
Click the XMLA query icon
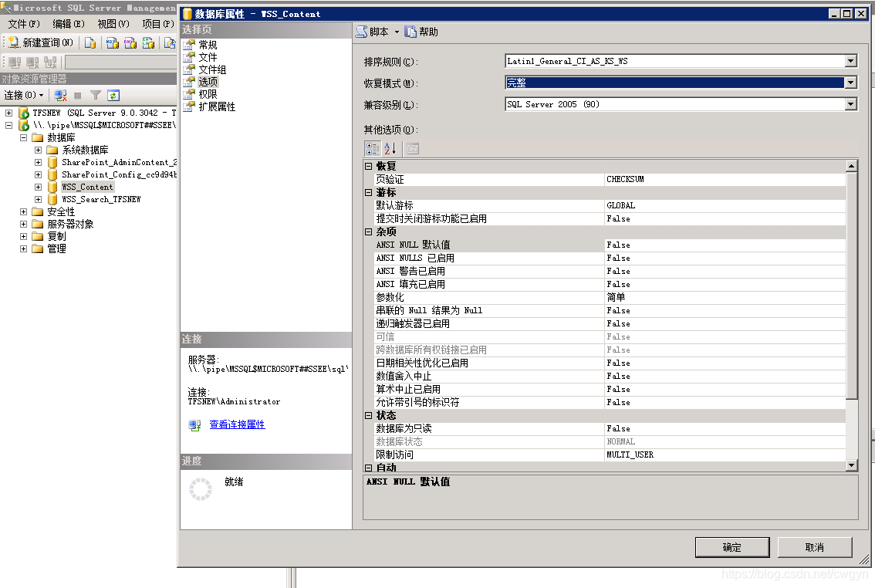148,42
